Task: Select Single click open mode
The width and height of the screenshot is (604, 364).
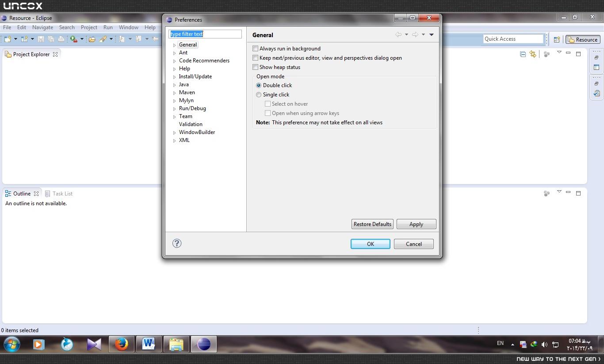Action: (x=259, y=95)
